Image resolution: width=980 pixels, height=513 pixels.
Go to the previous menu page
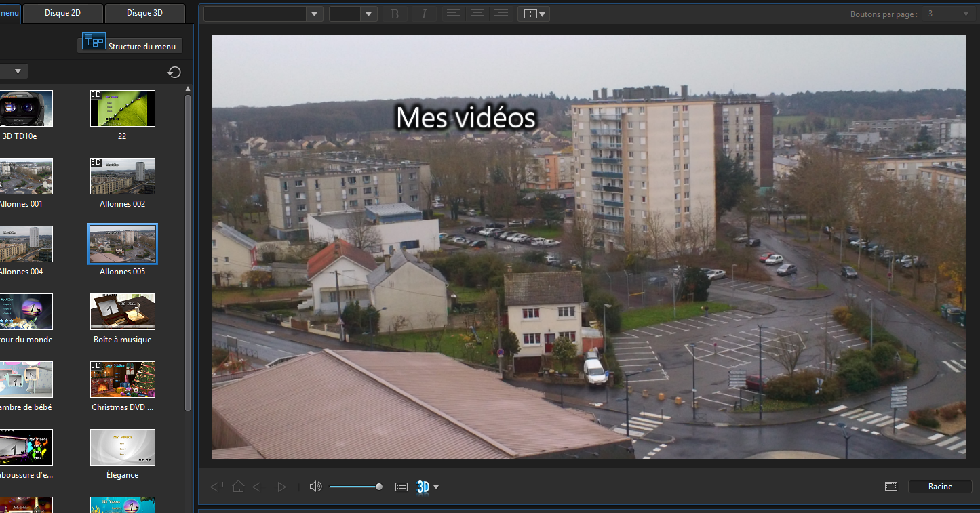(258, 487)
